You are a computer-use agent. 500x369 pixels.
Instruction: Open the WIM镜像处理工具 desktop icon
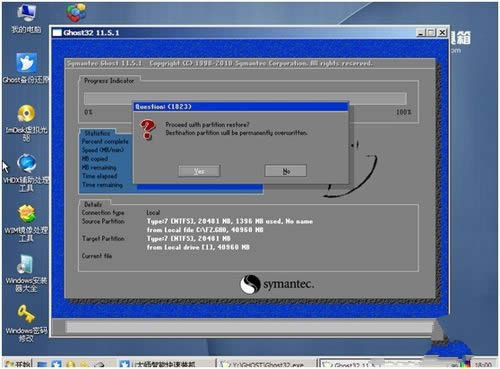(26, 223)
